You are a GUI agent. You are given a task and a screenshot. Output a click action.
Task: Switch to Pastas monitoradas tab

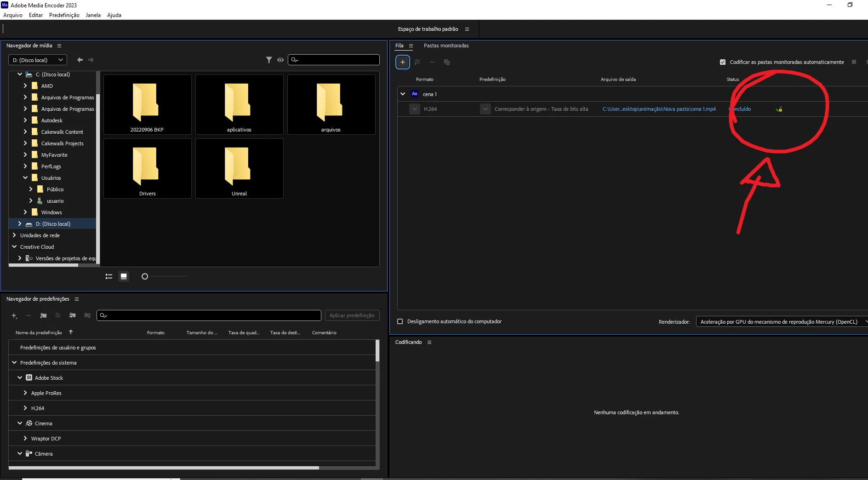coord(446,46)
